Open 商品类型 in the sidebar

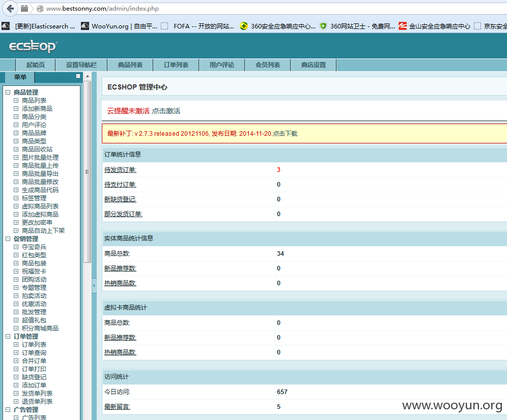[x=34, y=141]
